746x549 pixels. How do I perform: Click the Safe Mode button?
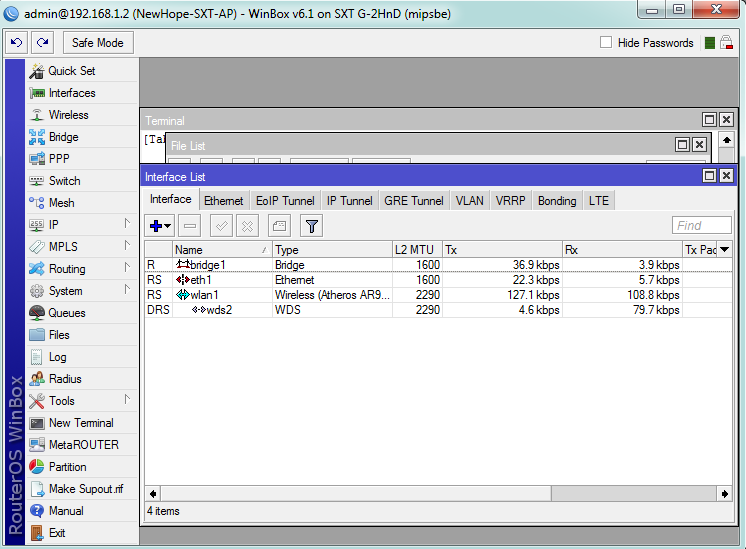[x=98, y=43]
